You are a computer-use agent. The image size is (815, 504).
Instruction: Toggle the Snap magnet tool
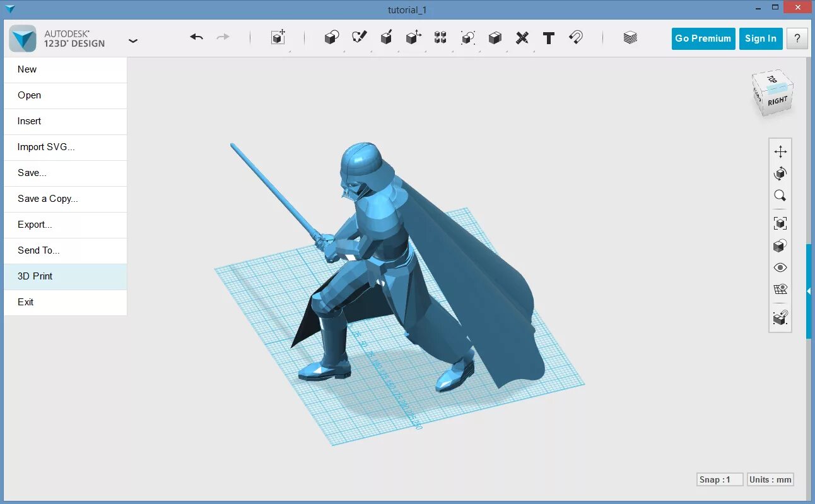point(575,37)
